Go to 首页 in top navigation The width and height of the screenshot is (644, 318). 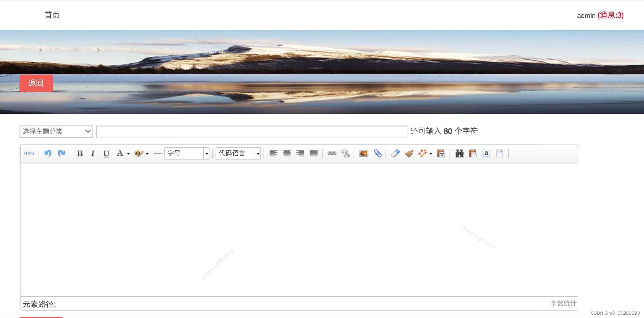(52, 15)
